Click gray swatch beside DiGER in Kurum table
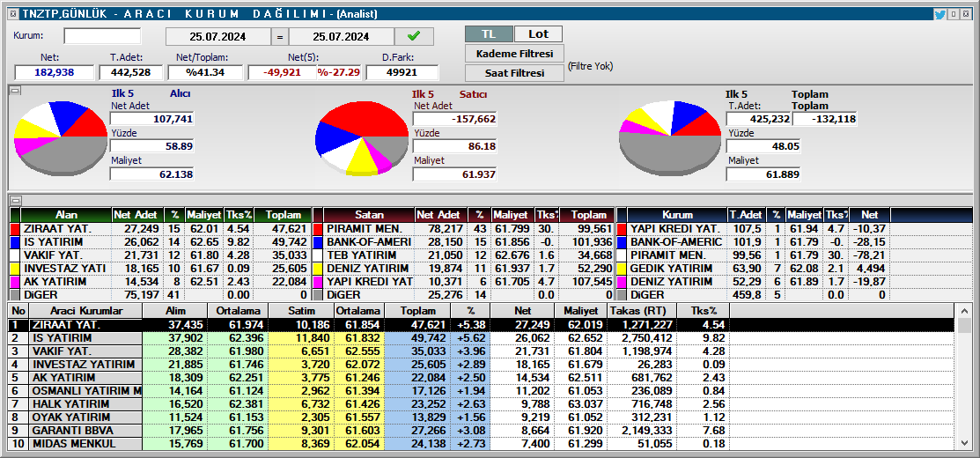 [622, 294]
